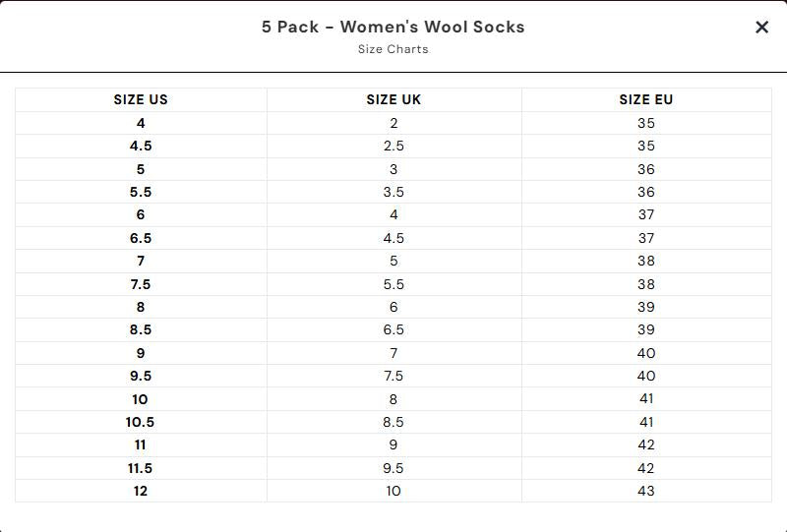Screen dimensions: 787x532
Task: Click the SIZE EU column header
Action: tap(646, 99)
